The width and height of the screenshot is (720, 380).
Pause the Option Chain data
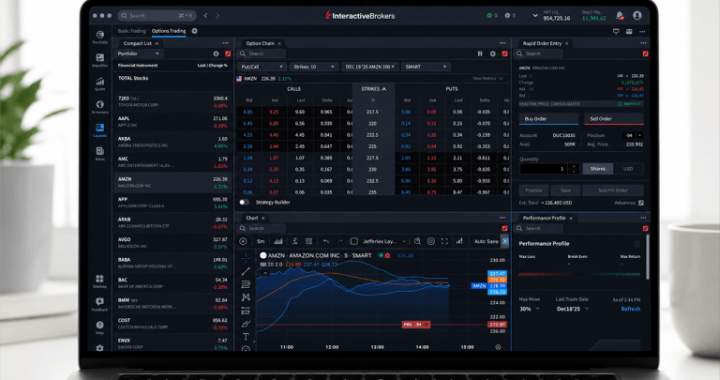tap(480, 54)
